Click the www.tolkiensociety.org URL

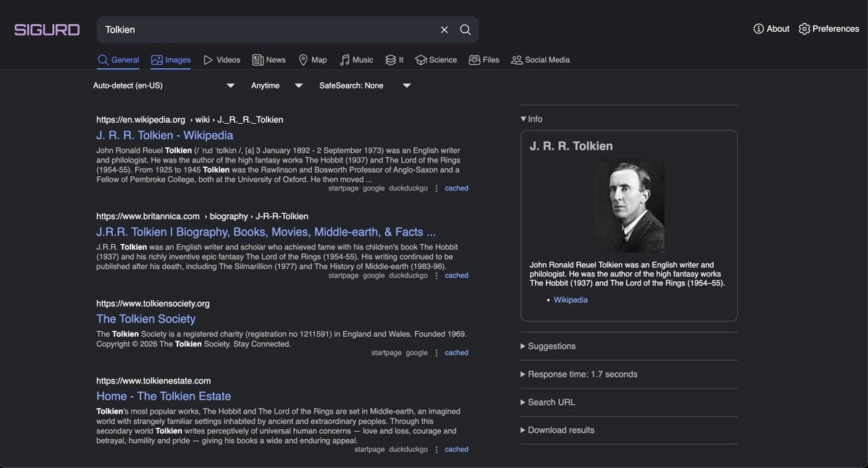(153, 304)
